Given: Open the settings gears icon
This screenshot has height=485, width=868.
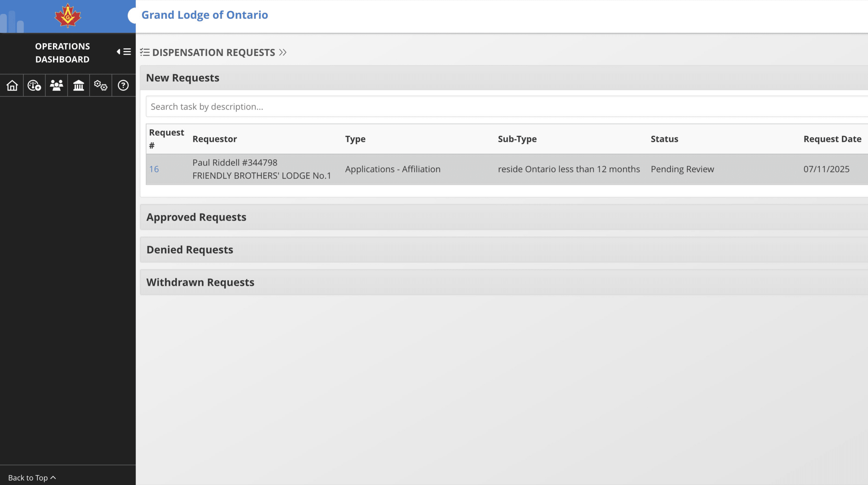Looking at the screenshot, I should 100,86.
